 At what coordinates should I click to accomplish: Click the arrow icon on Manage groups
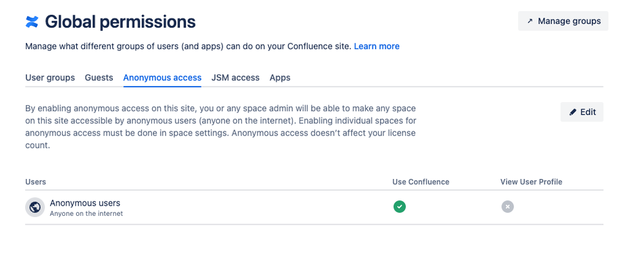click(530, 21)
